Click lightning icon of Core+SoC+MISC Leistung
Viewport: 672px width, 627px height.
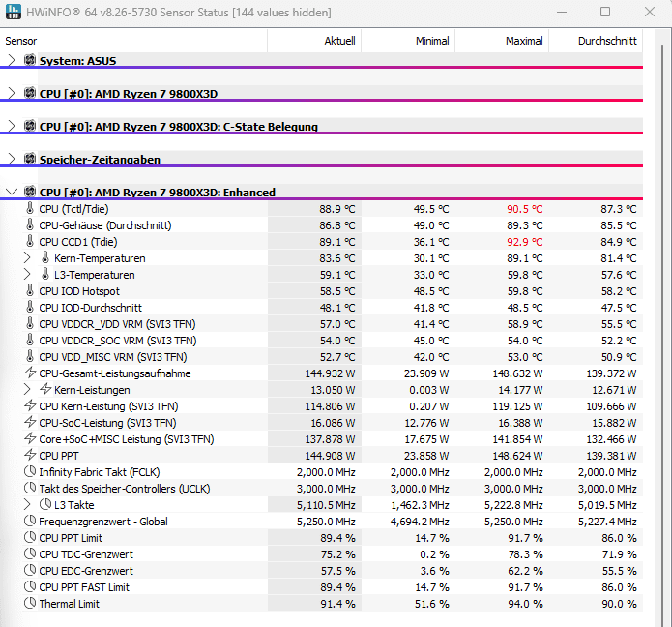[30, 438]
